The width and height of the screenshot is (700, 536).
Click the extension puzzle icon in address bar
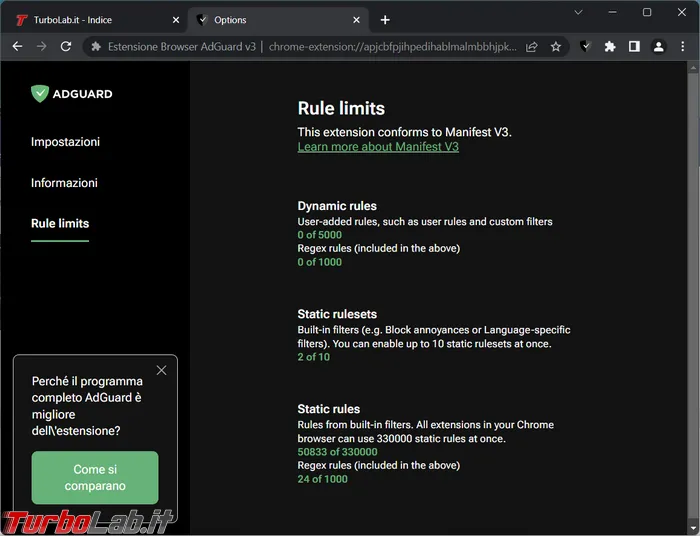[96, 46]
